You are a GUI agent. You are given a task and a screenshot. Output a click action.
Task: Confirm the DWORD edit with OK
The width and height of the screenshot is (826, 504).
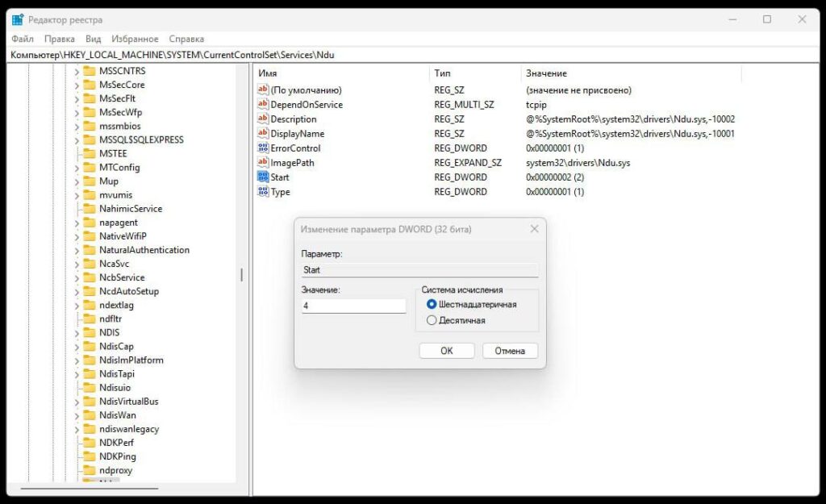tap(447, 351)
